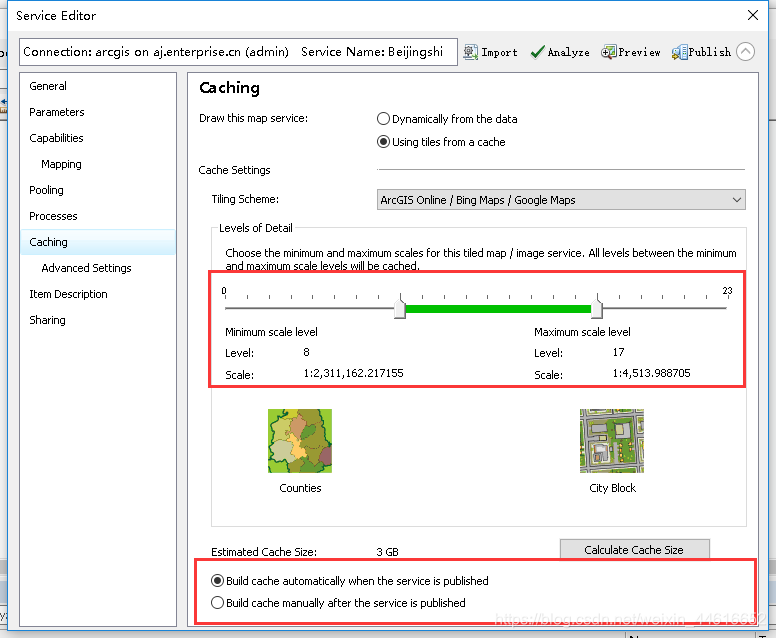Click the City Block thumbnail image
This screenshot has height=638, width=776.
(x=612, y=441)
